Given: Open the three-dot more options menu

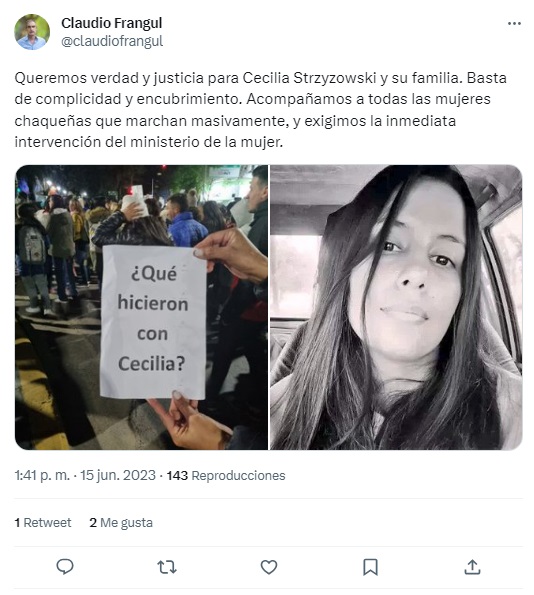Looking at the screenshot, I should pyautogui.click(x=514, y=24).
